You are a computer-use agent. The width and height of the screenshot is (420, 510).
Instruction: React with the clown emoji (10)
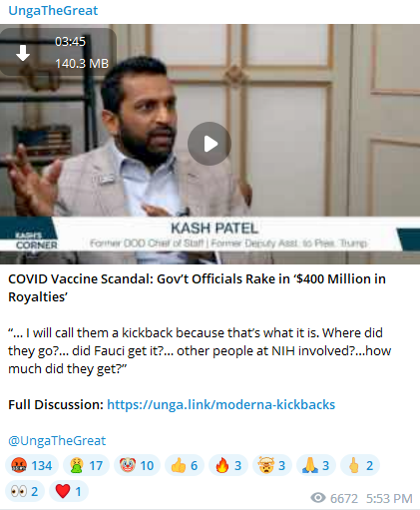point(137,465)
